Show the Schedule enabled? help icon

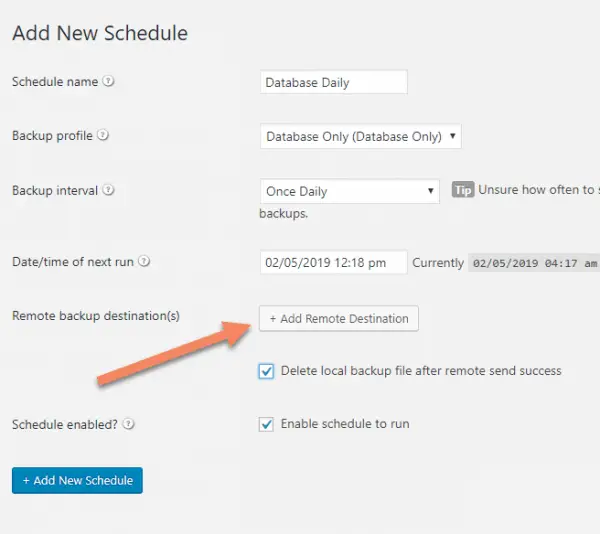tap(129, 424)
